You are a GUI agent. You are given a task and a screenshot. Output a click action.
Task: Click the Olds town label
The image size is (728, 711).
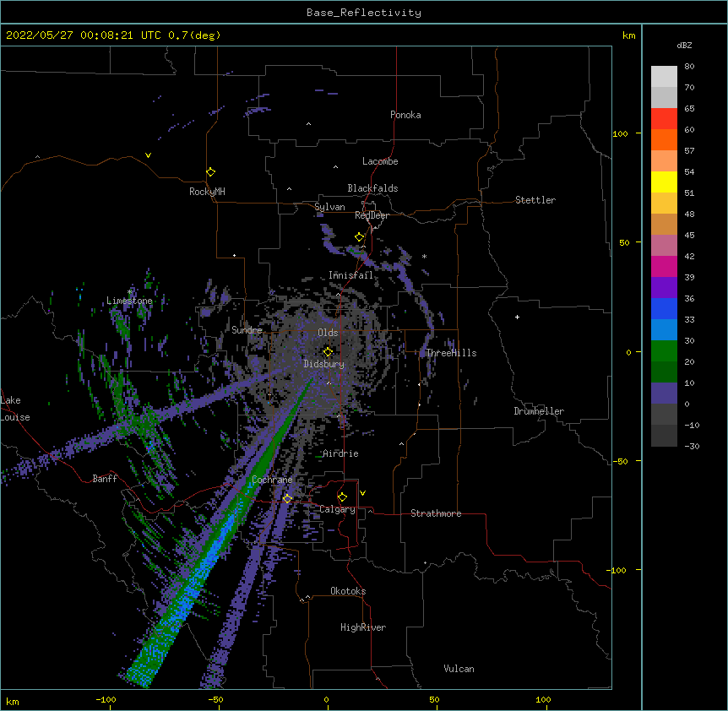[328, 333]
